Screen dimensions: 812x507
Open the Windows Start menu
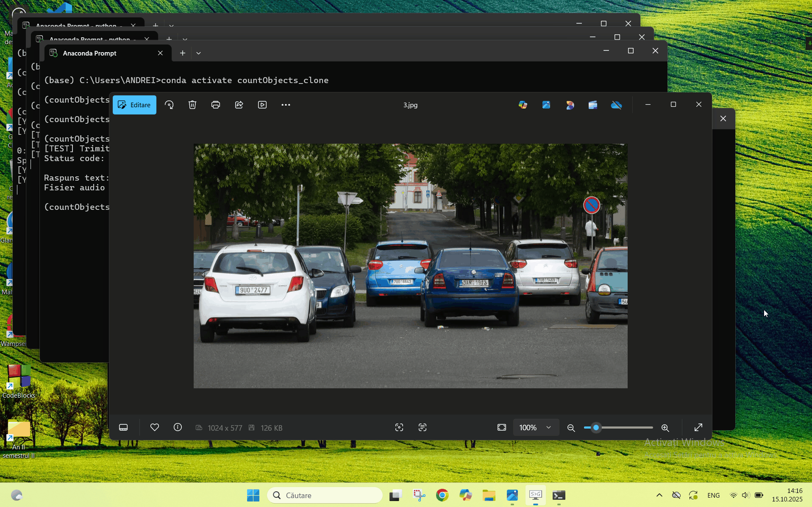pos(253,495)
